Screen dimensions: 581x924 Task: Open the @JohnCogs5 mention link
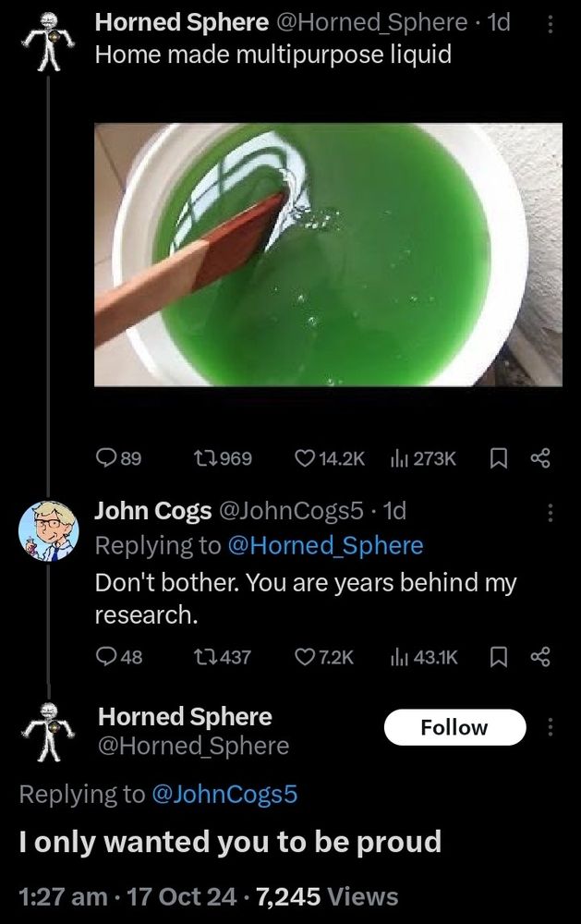coord(223,794)
